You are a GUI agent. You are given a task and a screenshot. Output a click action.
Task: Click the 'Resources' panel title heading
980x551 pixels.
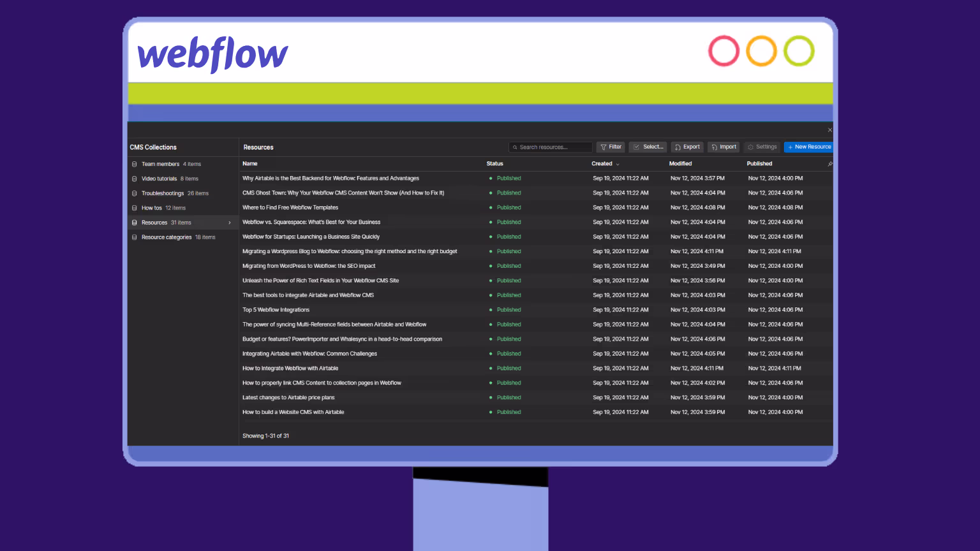pos(258,147)
